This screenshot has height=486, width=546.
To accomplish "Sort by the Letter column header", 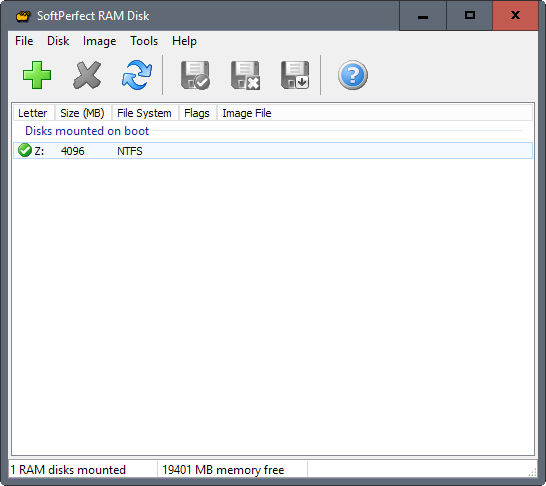I will tap(34, 113).
